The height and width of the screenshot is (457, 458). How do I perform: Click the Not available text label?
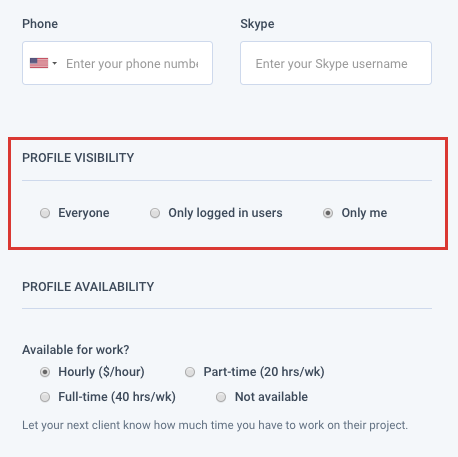pyautogui.click(x=271, y=397)
